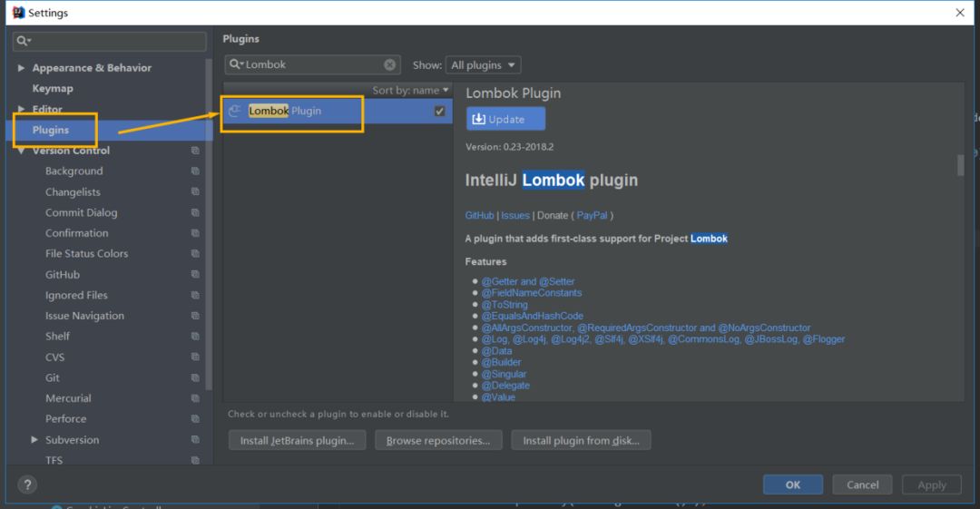Click the Lombok plugin search field

click(x=312, y=64)
